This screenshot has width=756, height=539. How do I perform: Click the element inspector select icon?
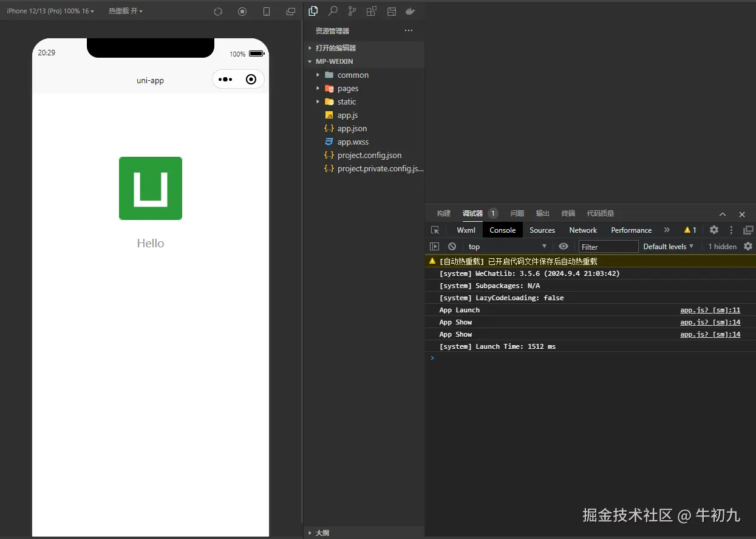coord(435,230)
